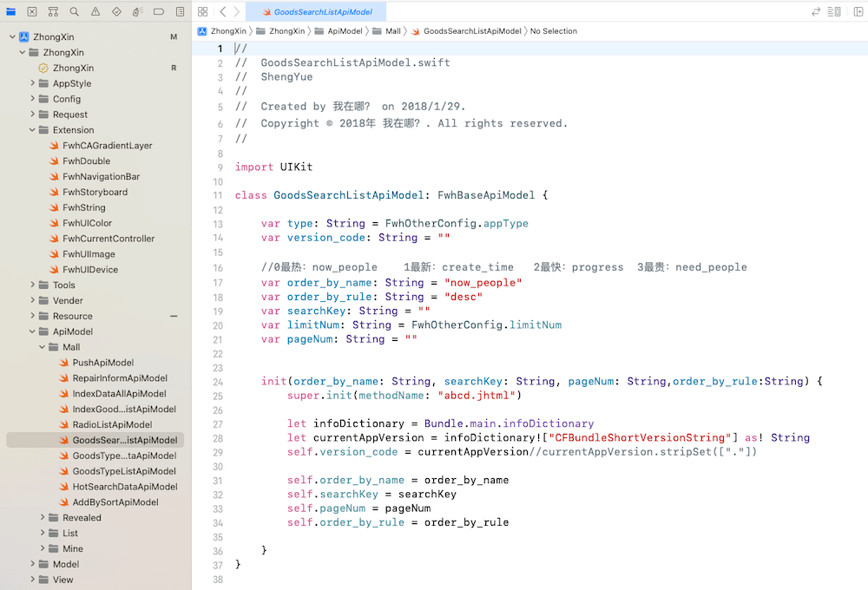
Task: Open the Project navigator folder icon
Action: point(11,11)
